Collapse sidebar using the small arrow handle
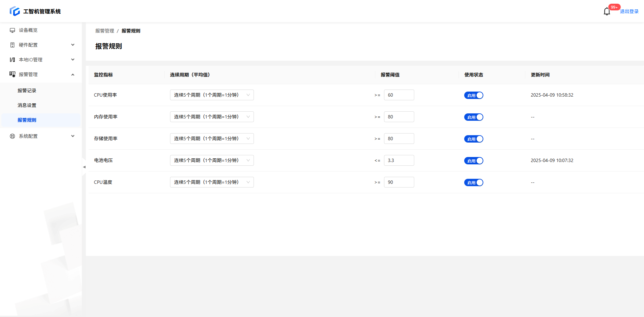Viewport: 644px width, 317px height. click(84, 167)
